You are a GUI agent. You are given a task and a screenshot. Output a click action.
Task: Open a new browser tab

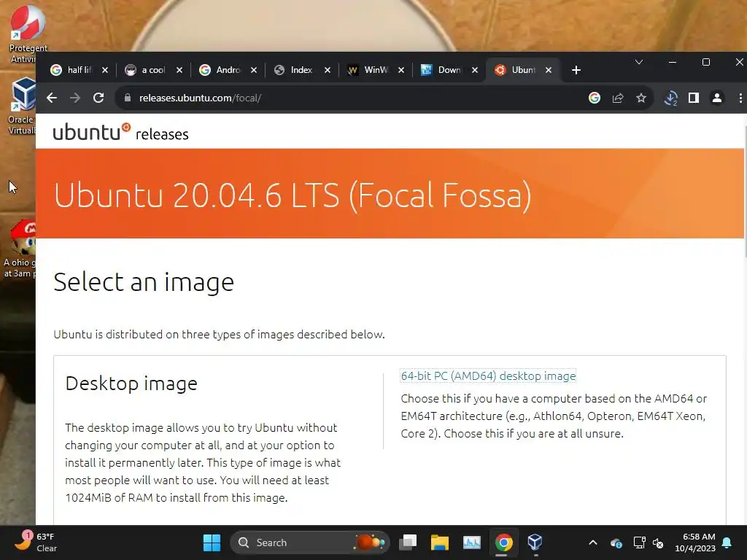click(576, 70)
